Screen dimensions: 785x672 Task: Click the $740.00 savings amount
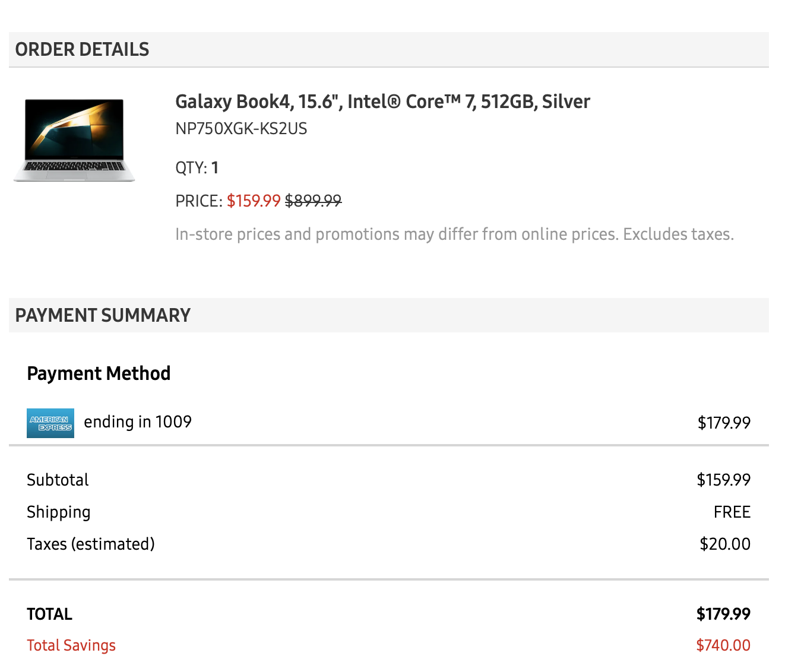click(723, 645)
